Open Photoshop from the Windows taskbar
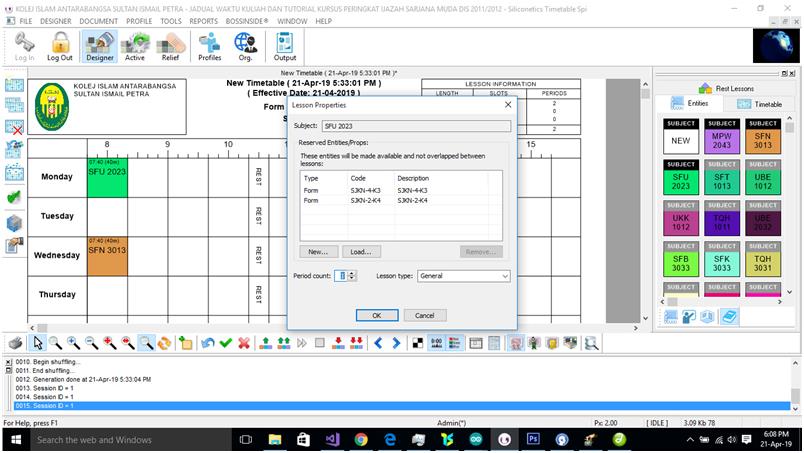This screenshot has height=453, width=804. [x=533, y=439]
